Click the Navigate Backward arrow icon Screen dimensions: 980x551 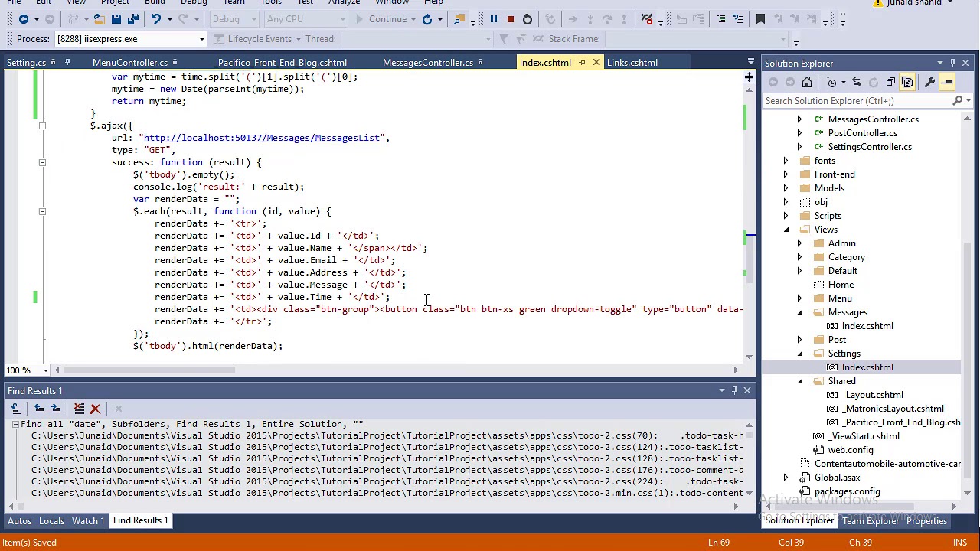[x=24, y=19]
